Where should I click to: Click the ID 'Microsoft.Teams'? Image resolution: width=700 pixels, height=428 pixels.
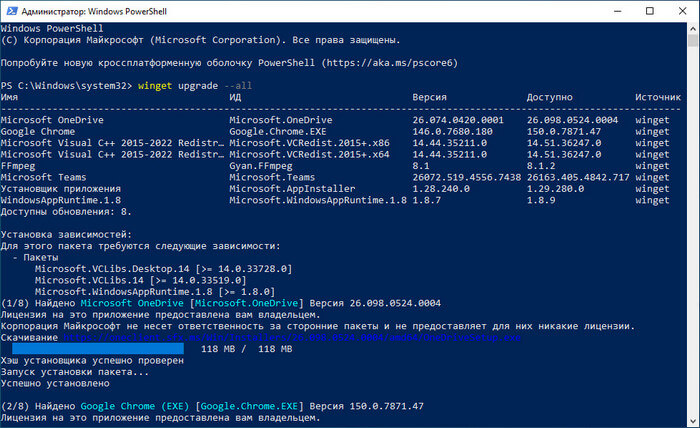(272, 177)
